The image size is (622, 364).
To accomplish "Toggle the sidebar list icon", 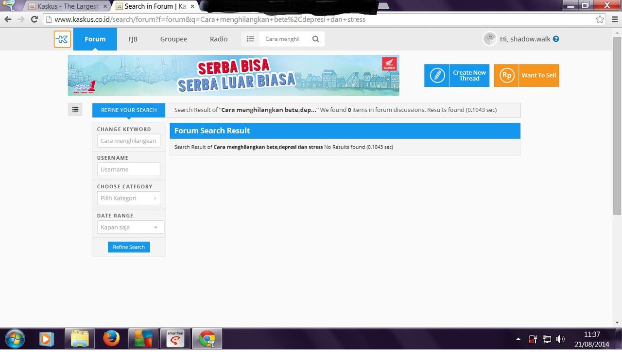I will point(75,110).
